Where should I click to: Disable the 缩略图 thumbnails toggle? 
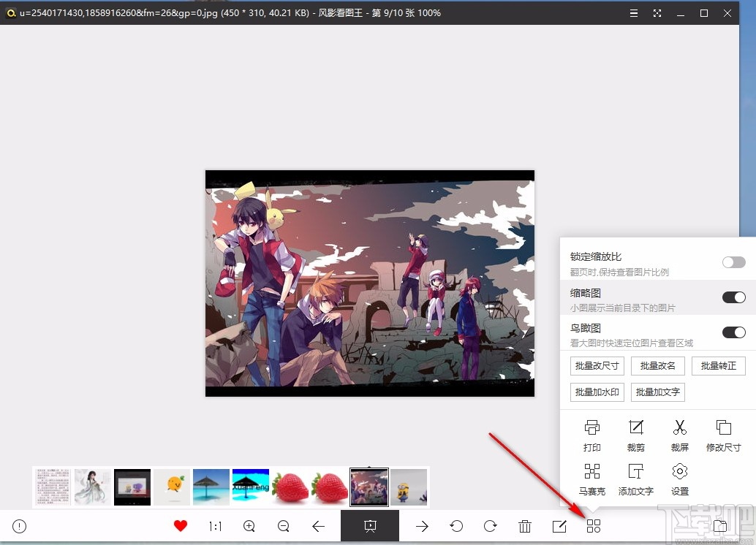[x=733, y=297]
